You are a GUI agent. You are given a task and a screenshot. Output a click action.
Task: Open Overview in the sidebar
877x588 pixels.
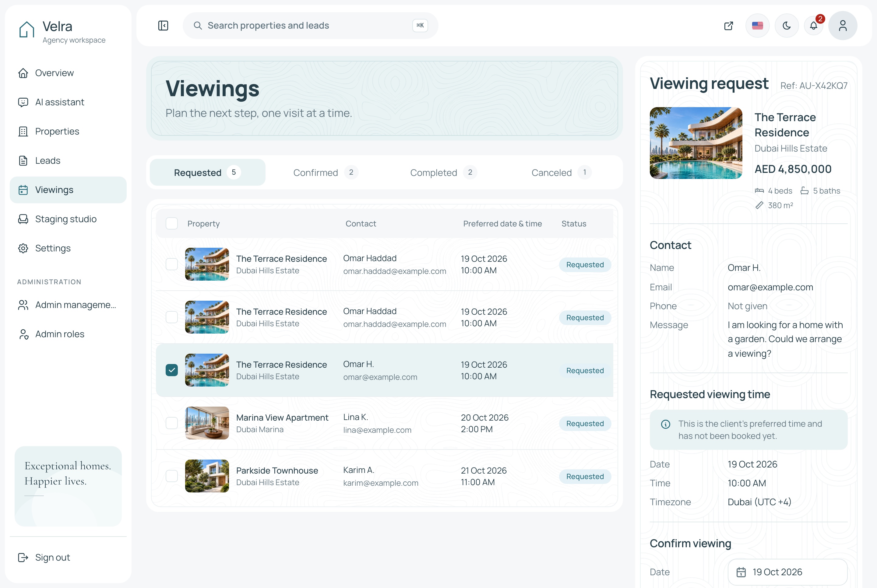(x=68, y=73)
